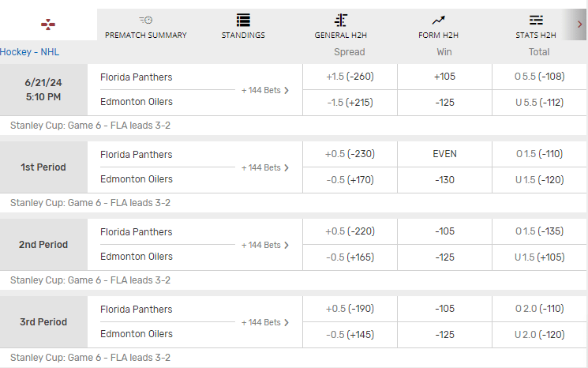The height and width of the screenshot is (368, 588).
Task: Click the General H2H icon
Action: [x=341, y=20]
